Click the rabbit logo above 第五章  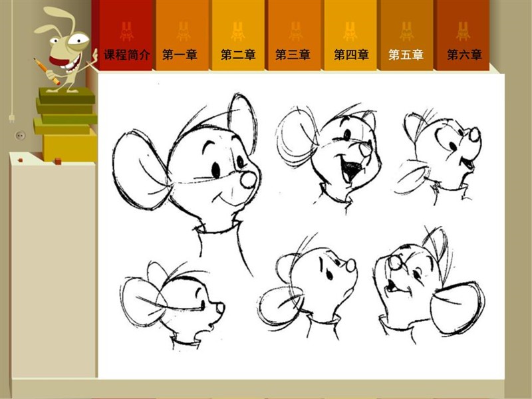(406, 31)
